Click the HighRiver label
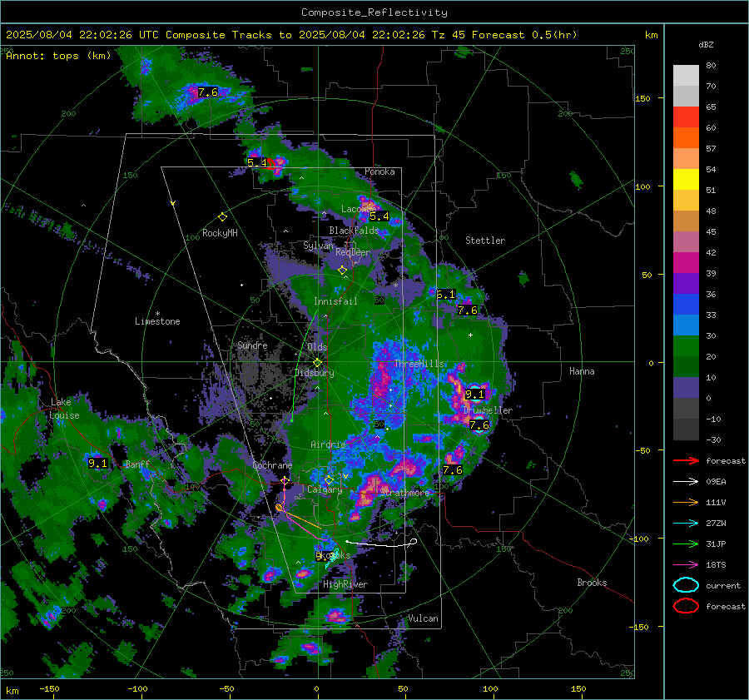 (x=345, y=584)
